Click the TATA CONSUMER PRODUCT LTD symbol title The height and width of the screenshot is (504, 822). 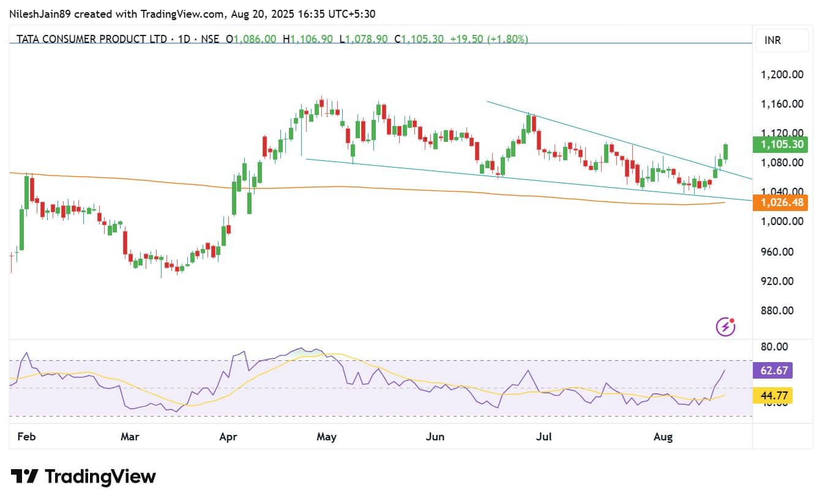92,39
